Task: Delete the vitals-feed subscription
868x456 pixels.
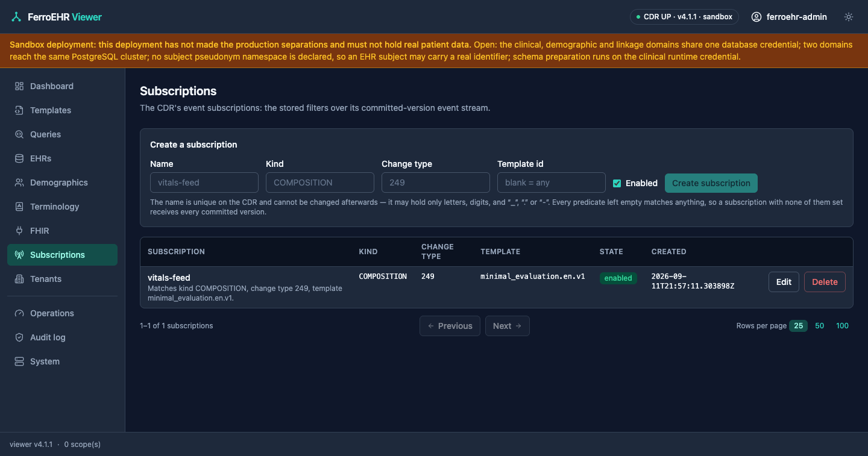Action: (x=825, y=282)
